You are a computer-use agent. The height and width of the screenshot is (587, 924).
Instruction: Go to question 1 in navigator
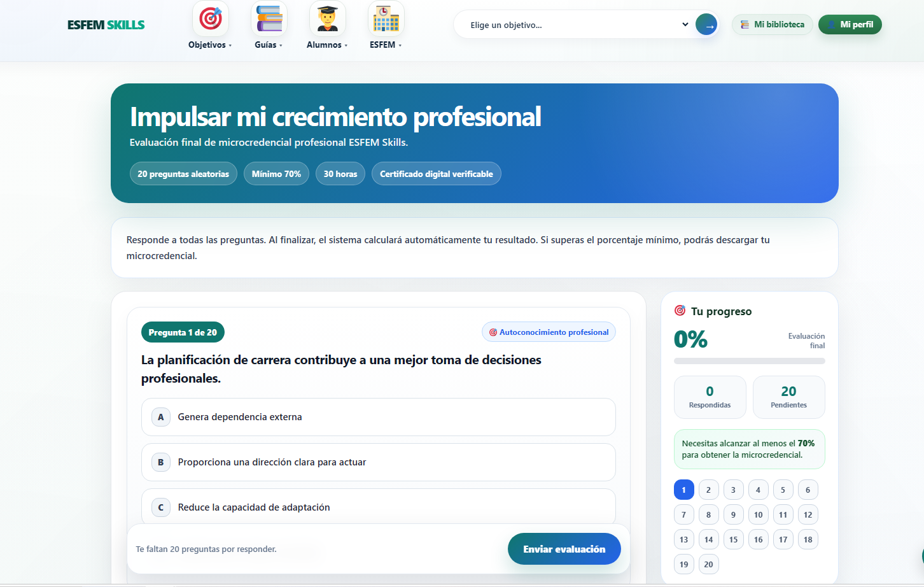(x=684, y=490)
